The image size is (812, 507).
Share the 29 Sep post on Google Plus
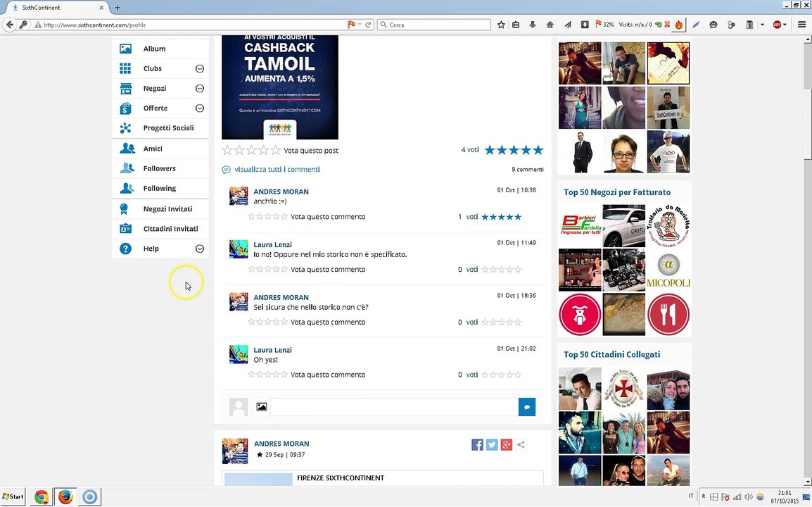pos(507,445)
